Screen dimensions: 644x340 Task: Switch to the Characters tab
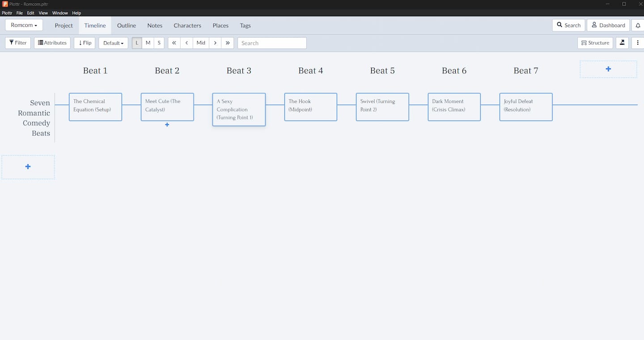(x=187, y=25)
